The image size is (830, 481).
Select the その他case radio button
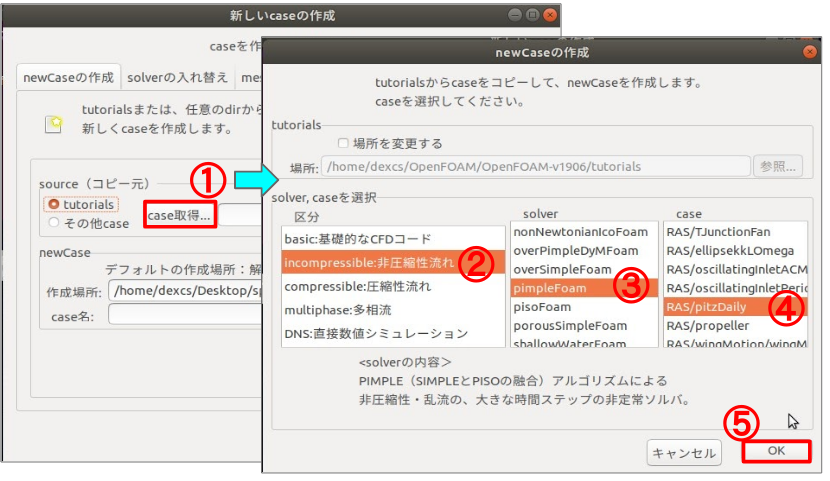54,223
